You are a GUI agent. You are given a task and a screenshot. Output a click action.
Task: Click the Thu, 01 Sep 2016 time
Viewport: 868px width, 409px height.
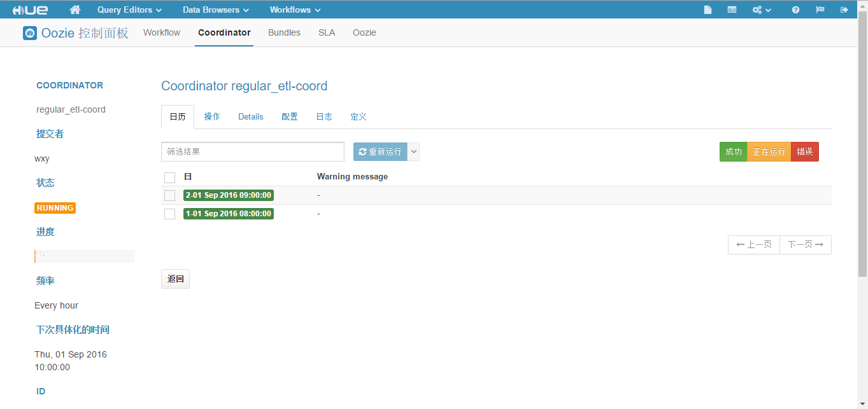pyautogui.click(x=71, y=361)
